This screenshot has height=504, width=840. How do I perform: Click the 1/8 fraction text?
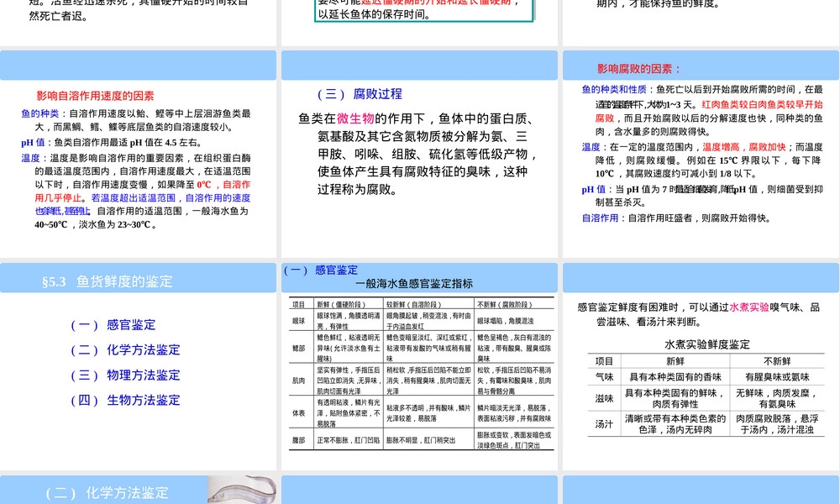(x=726, y=174)
